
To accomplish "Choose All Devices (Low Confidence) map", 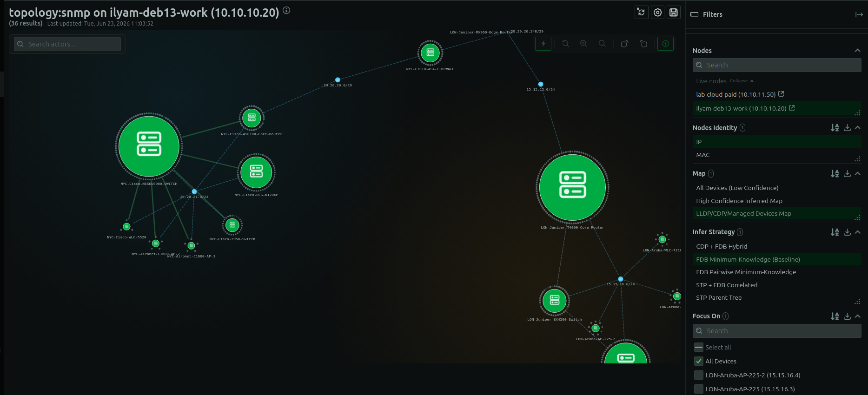I will coord(776,188).
